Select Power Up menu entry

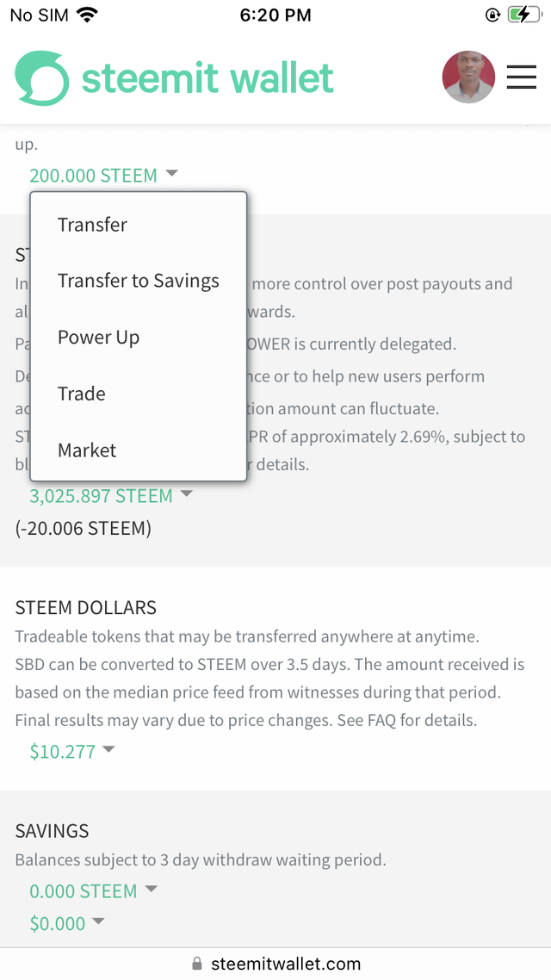(98, 338)
